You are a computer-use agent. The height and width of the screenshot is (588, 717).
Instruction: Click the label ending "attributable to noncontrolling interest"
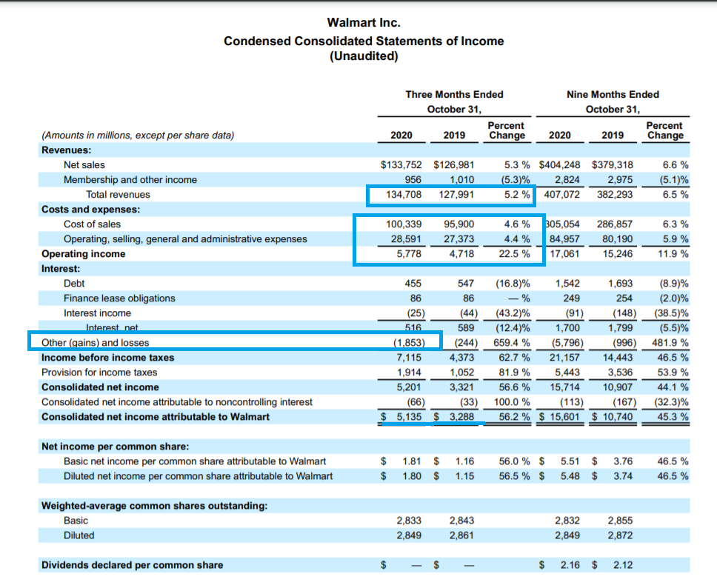(177, 402)
